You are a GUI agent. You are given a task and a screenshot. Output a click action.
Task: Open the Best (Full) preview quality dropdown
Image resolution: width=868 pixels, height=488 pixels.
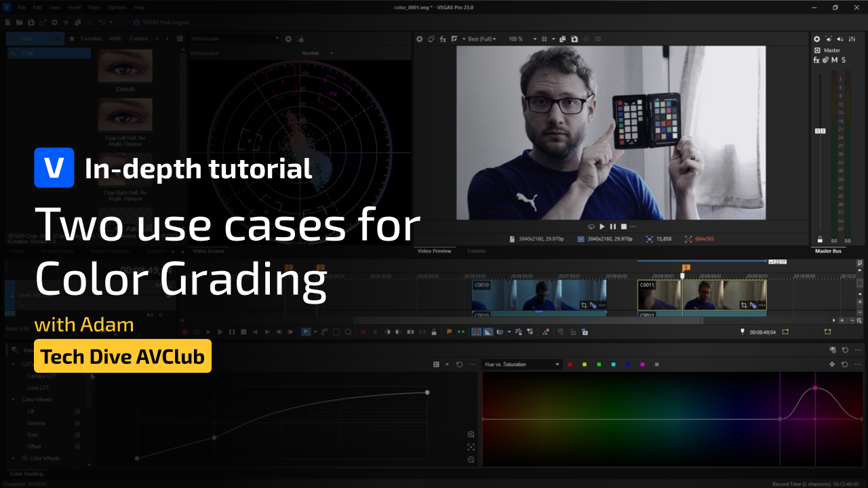click(482, 39)
